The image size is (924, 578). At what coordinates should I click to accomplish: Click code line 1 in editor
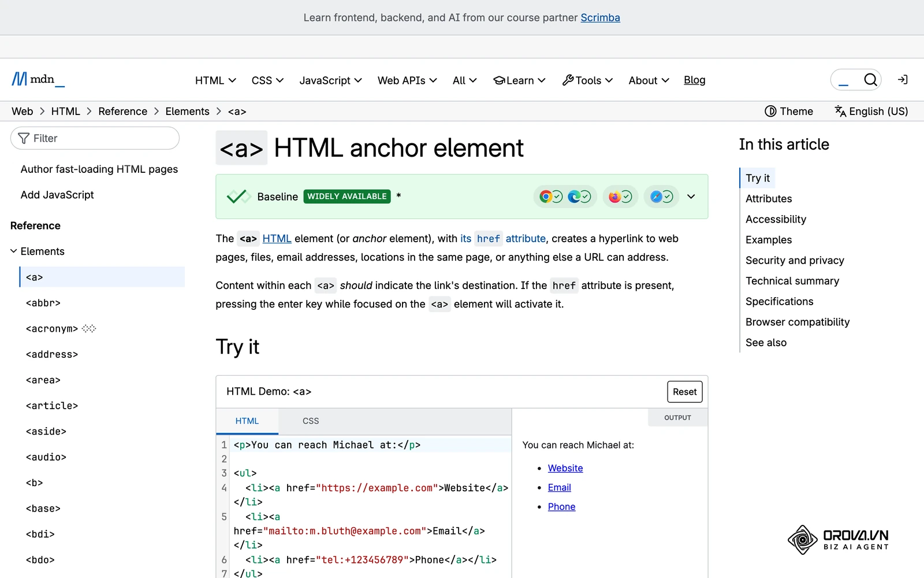click(x=371, y=445)
